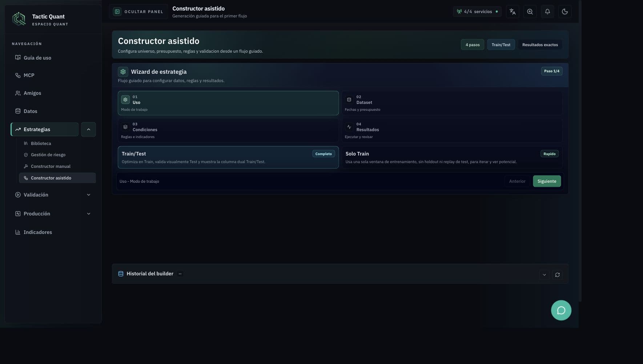Click the Dataset step database icon

(349, 100)
